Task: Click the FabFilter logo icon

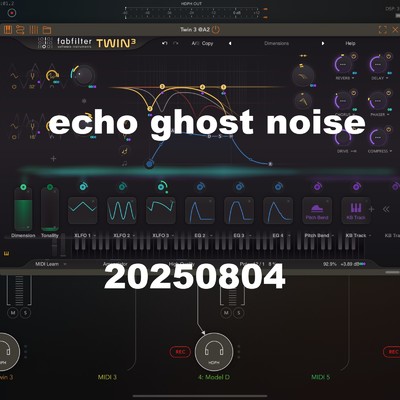Action: (x=45, y=43)
